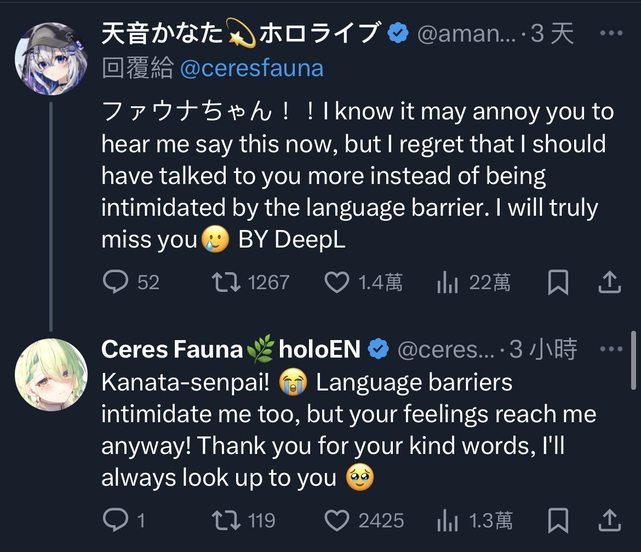
Task: Click the 天音かなた display name
Action: click(x=240, y=33)
